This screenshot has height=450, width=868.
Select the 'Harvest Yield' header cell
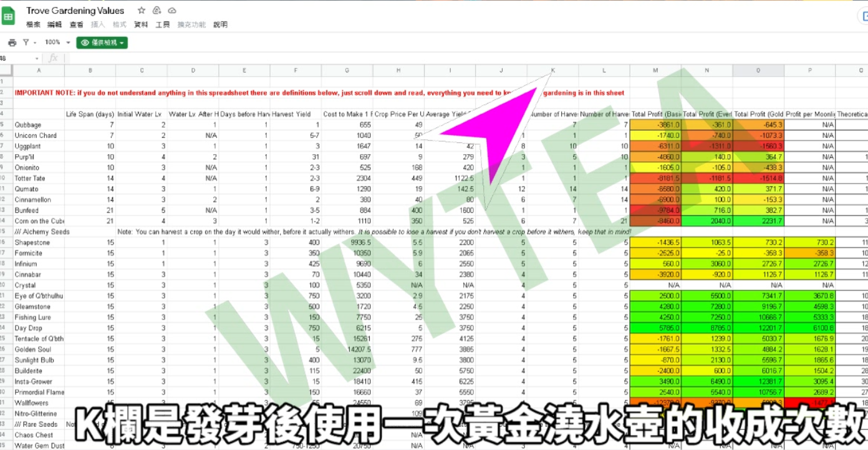point(296,114)
